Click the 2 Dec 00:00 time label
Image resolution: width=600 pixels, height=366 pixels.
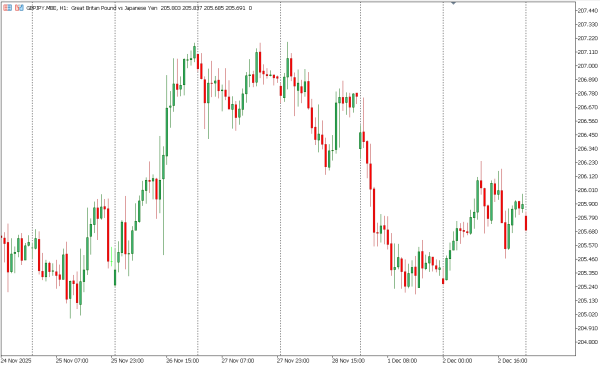(457, 361)
